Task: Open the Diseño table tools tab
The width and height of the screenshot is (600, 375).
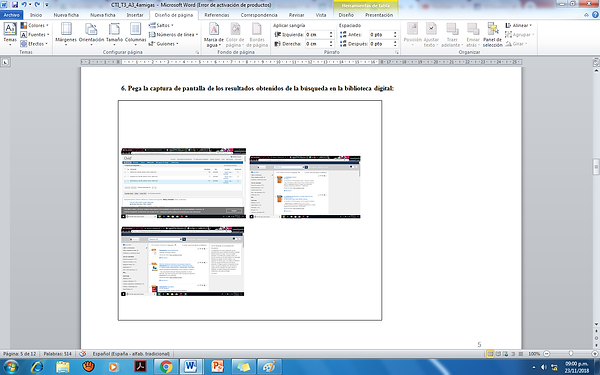Action: (x=346, y=15)
